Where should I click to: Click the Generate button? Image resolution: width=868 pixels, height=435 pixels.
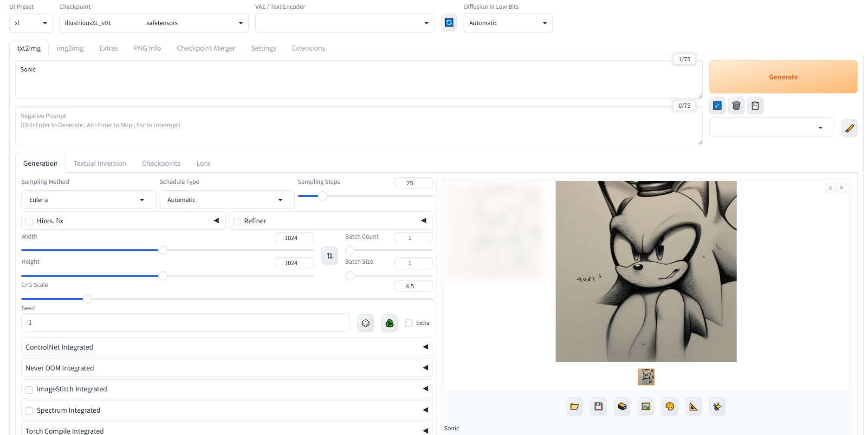(783, 77)
